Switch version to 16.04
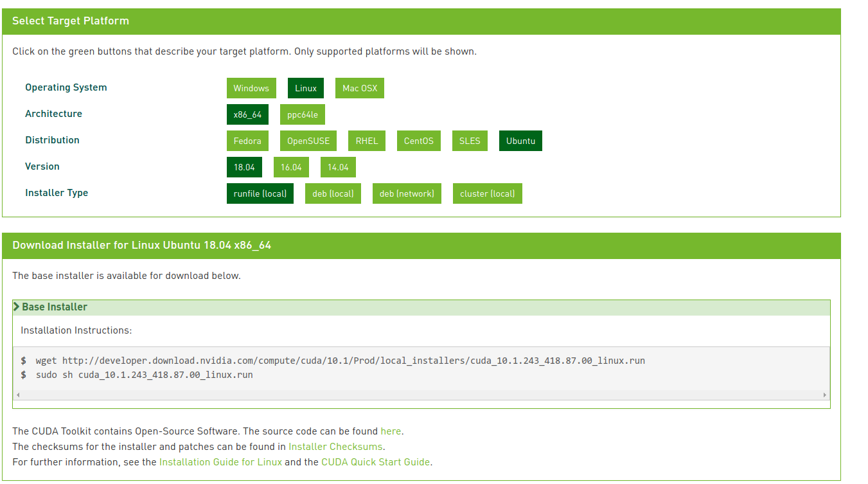The width and height of the screenshot is (868, 484). click(x=291, y=167)
